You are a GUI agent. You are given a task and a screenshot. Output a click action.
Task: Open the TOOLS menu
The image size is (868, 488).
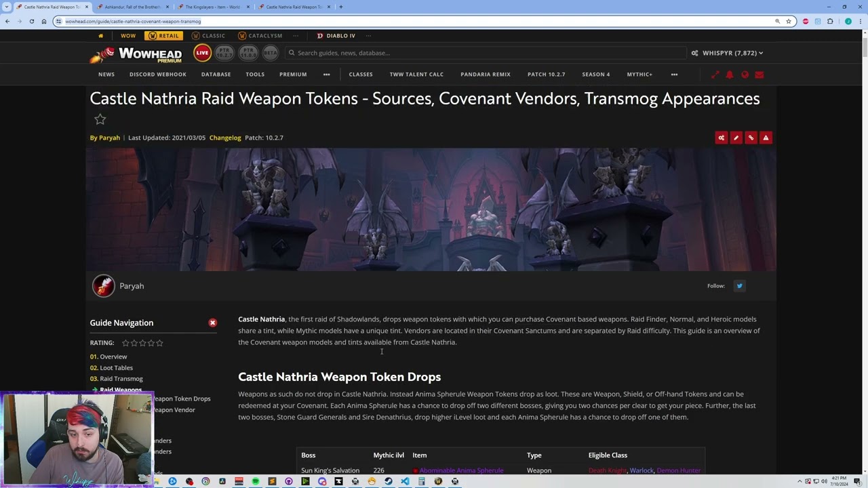point(255,75)
